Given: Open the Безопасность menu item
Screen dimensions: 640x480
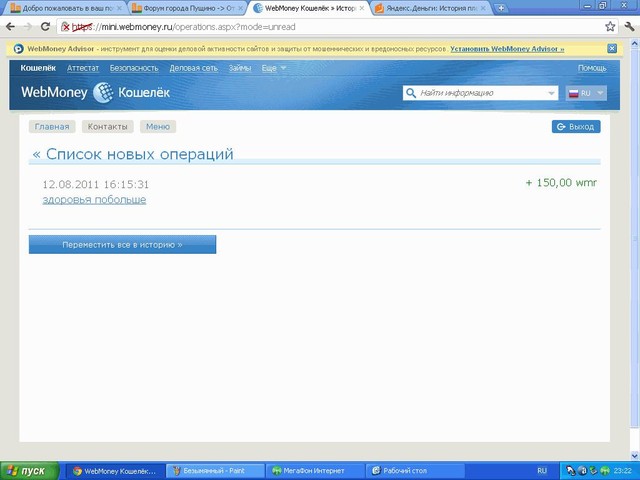Looking at the screenshot, I should pyautogui.click(x=134, y=68).
